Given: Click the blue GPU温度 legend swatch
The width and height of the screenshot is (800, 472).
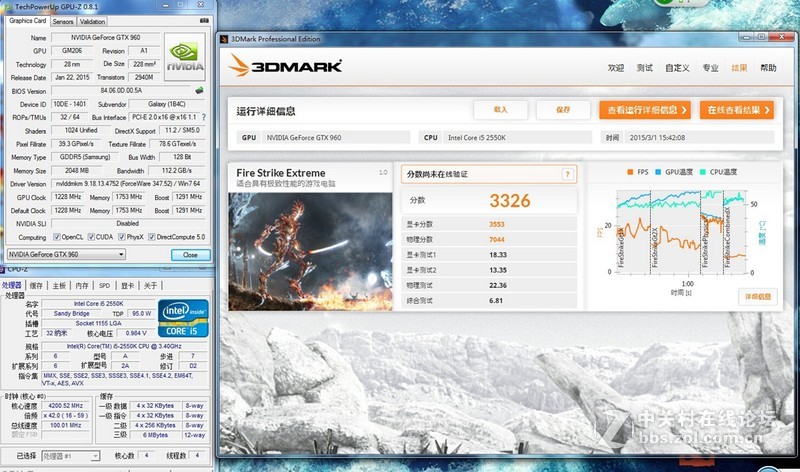Looking at the screenshot, I should tap(658, 172).
